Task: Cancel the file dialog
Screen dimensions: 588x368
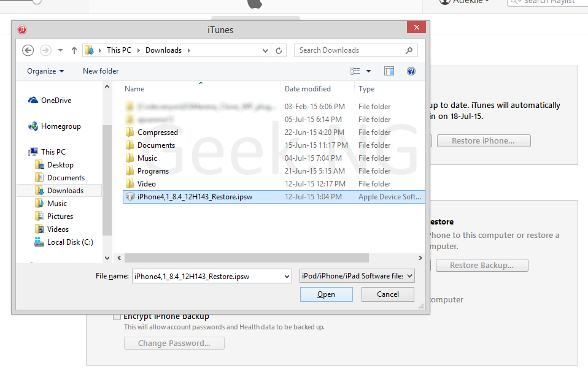Action: click(388, 294)
